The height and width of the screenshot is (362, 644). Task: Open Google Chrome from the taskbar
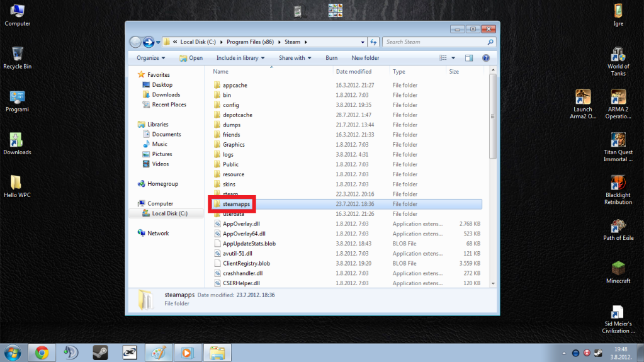pos(42,353)
